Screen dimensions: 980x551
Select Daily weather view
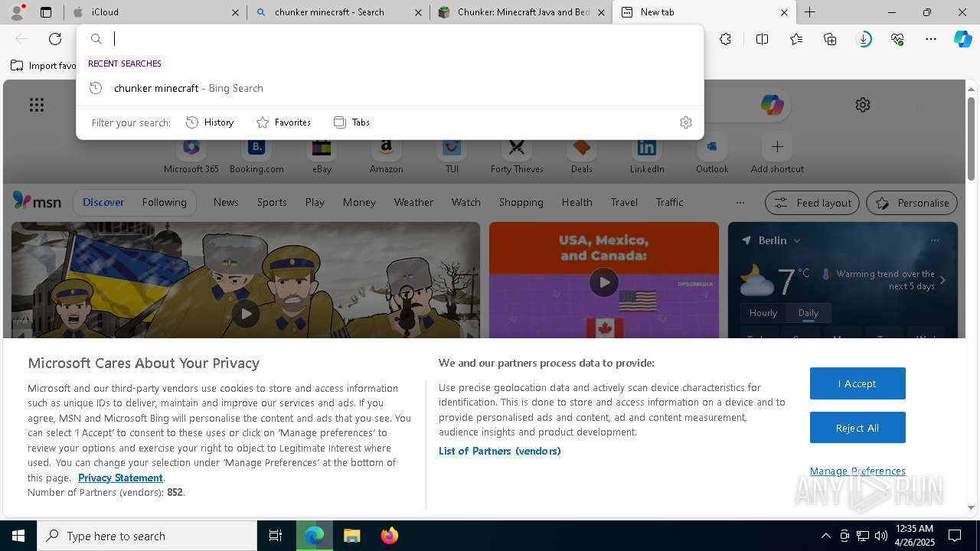coord(808,313)
